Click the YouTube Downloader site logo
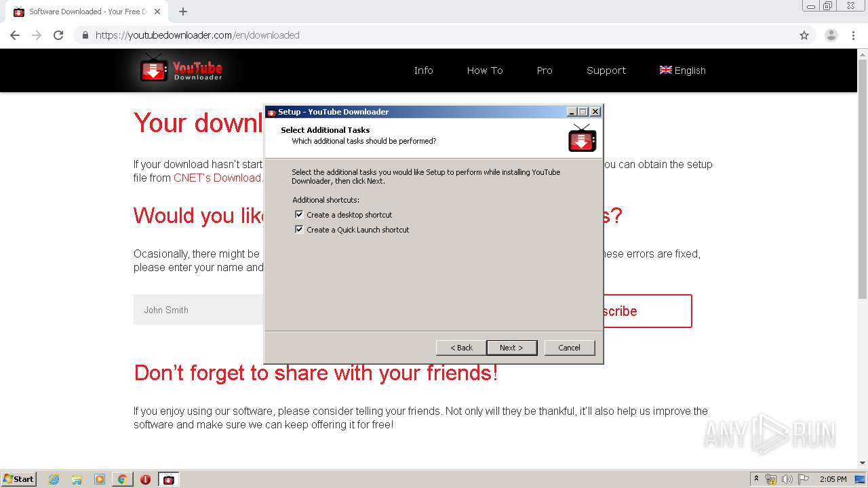The width and height of the screenshot is (868, 488). click(181, 69)
